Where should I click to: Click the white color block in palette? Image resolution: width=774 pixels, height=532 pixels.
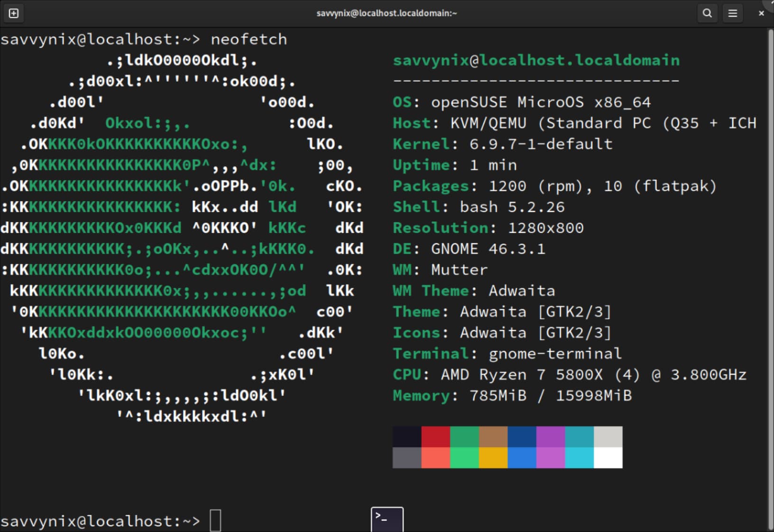(608, 458)
